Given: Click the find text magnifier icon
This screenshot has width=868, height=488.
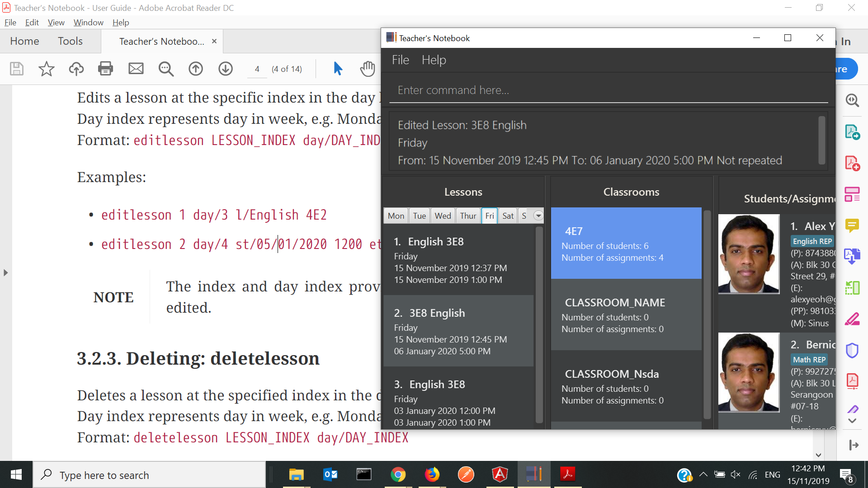Looking at the screenshot, I should click(x=166, y=69).
